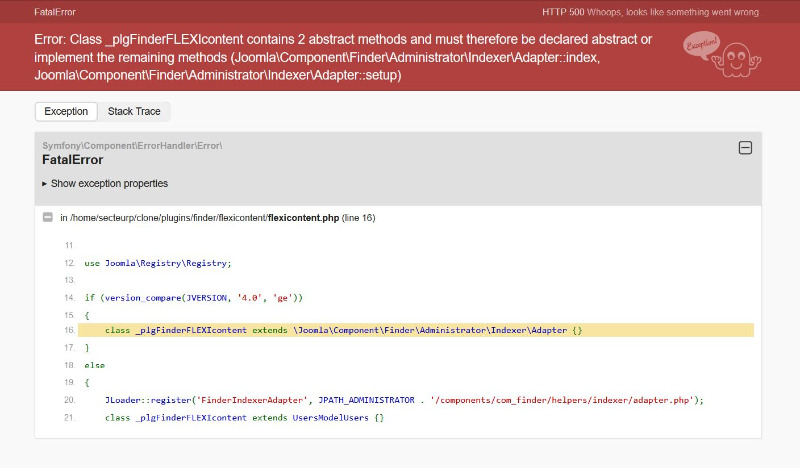Click the Show exception properties triangle
This screenshot has height=468, width=800.
click(44, 184)
